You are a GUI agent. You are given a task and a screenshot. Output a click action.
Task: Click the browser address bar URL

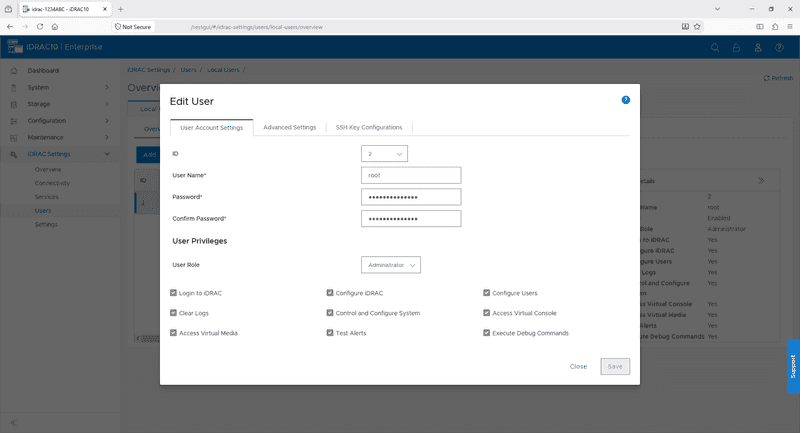point(256,27)
